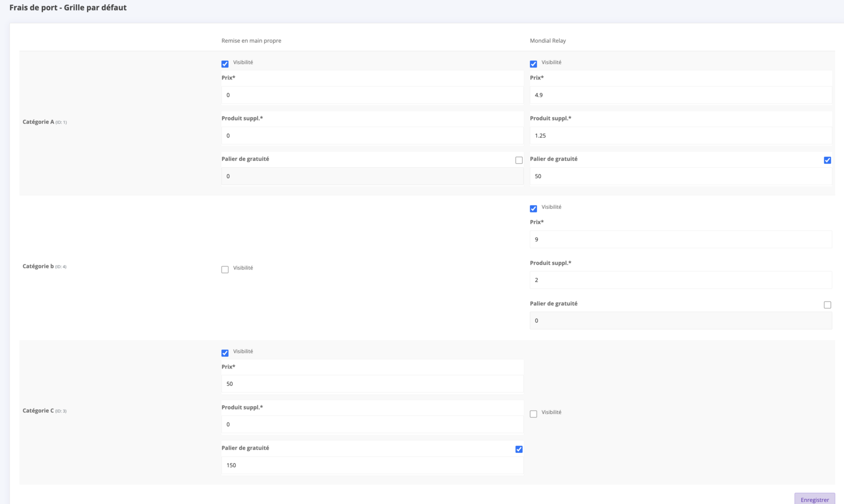Select the Catégorie A row label
Image resolution: width=844 pixels, height=504 pixels.
click(x=44, y=122)
